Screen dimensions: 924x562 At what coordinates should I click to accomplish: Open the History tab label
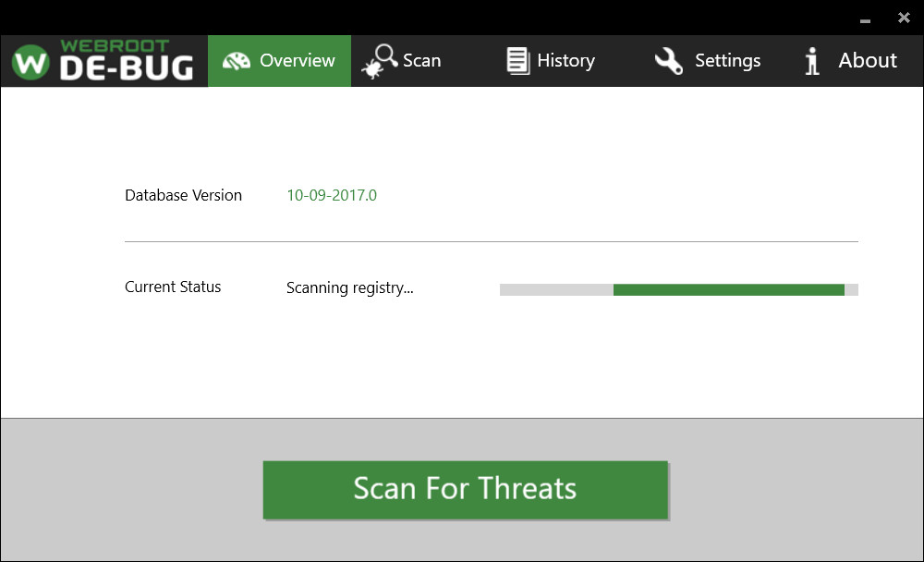[565, 61]
